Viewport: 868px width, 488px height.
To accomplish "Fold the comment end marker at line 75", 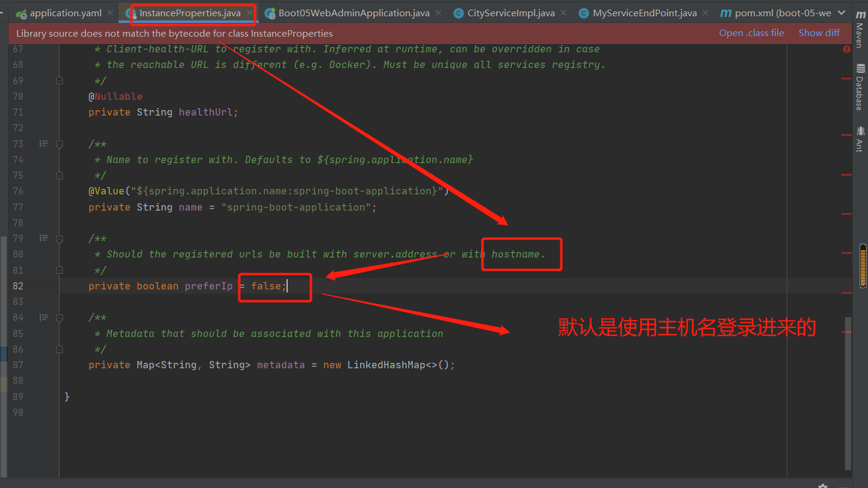I will 60,175.
